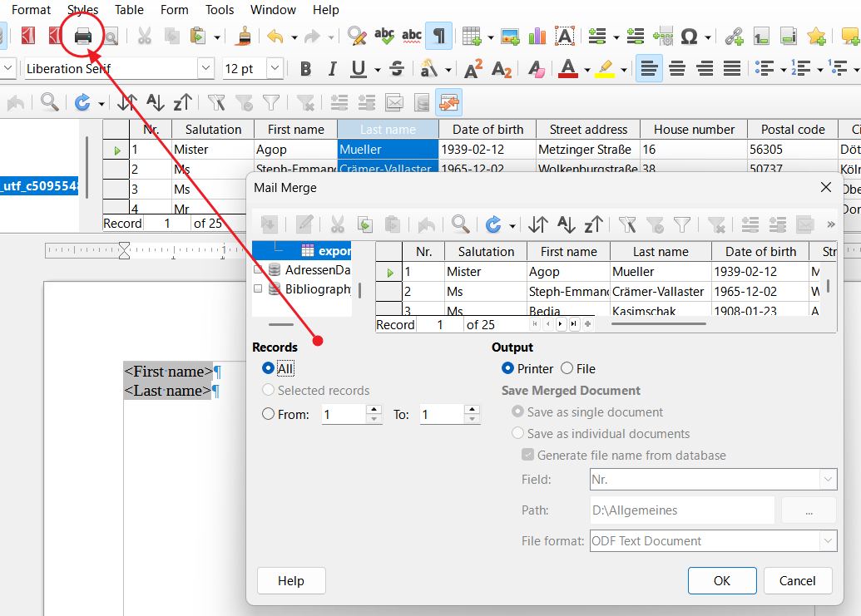Export directly as PDF icon
The width and height of the screenshot is (861, 616).
tap(28, 37)
